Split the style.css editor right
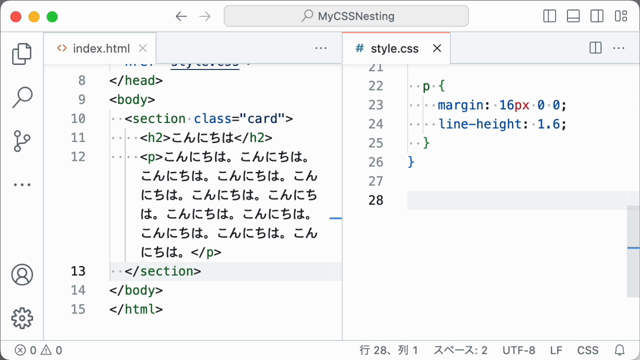640x360 pixels. pyautogui.click(x=596, y=48)
